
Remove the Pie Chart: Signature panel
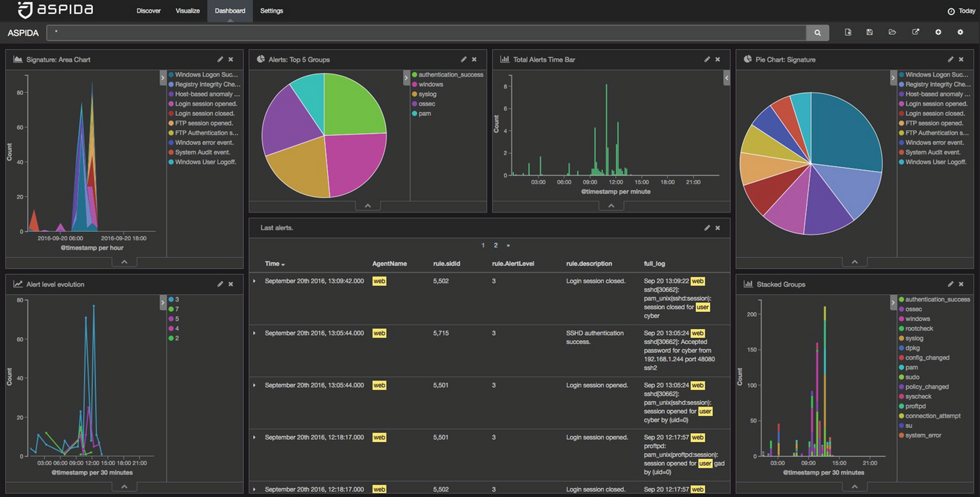pos(961,59)
